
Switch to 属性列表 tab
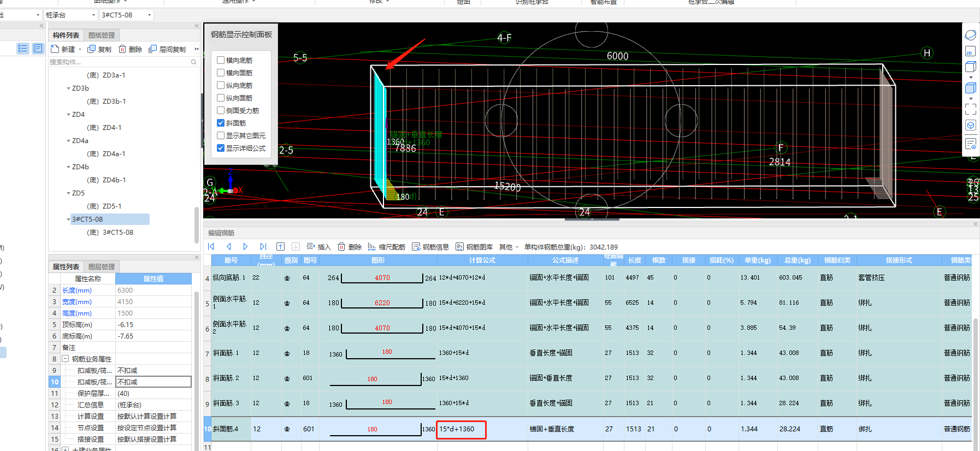click(66, 266)
